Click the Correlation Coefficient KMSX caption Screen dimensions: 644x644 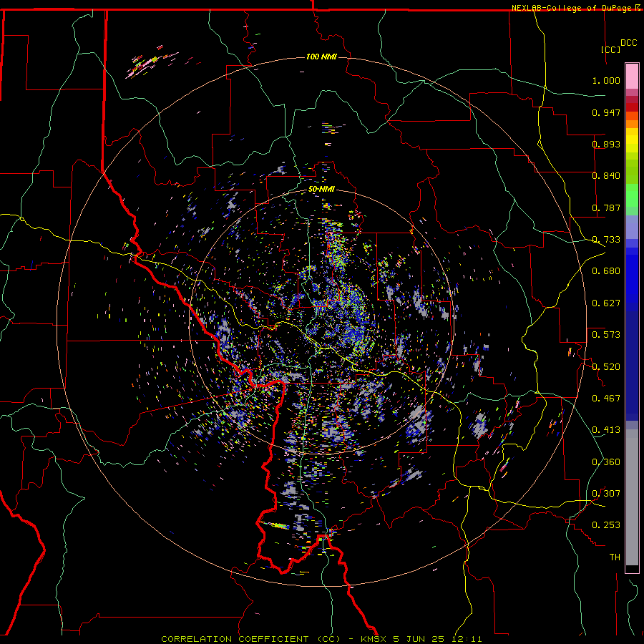point(321,639)
